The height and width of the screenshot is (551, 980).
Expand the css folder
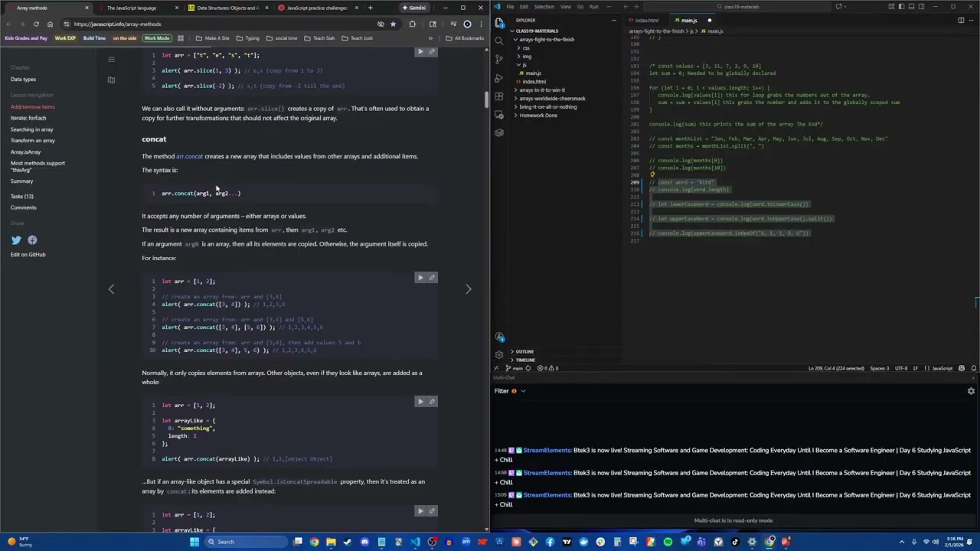[525, 47]
